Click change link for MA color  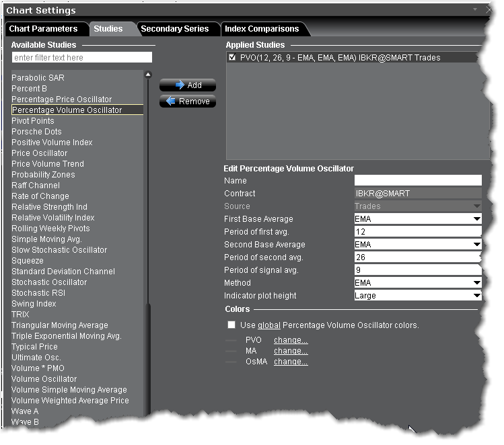[x=291, y=351]
